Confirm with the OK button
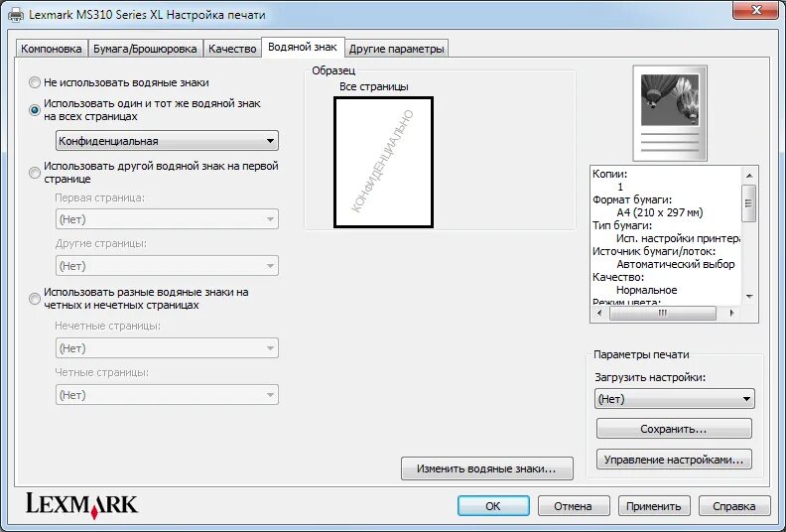 tap(493, 506)
